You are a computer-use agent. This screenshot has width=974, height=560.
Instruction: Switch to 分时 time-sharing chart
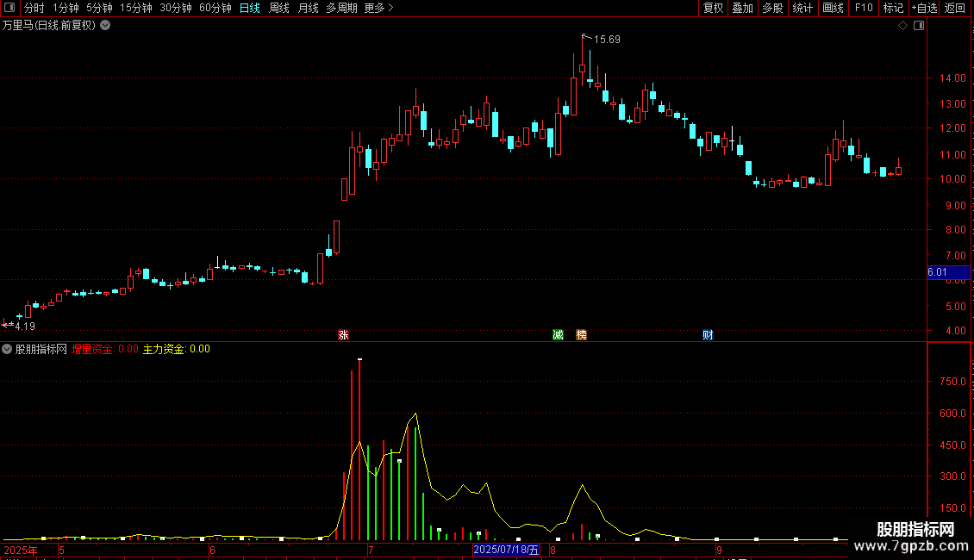click(34, 8)
